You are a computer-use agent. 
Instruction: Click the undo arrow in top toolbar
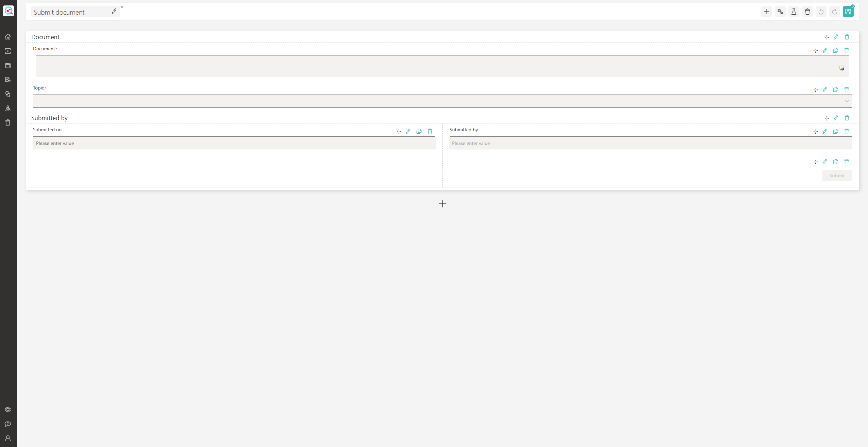pos(821,12)
